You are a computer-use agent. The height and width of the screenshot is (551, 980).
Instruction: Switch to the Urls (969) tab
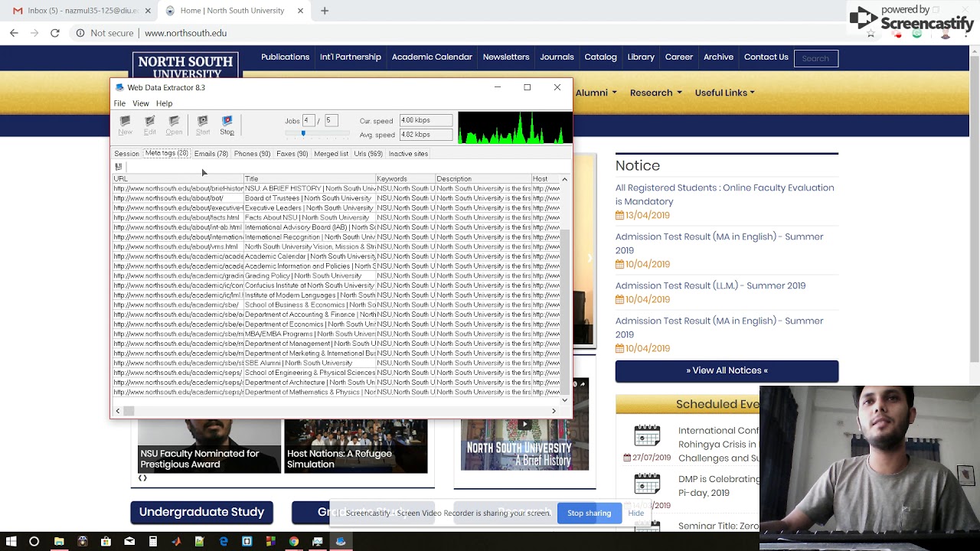point(368,154)
